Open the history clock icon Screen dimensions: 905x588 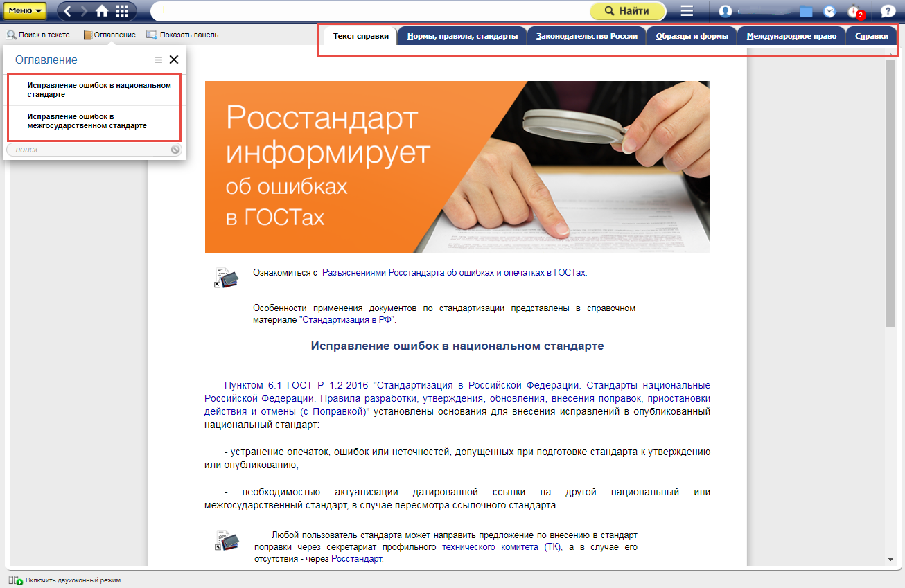point(829,11)
